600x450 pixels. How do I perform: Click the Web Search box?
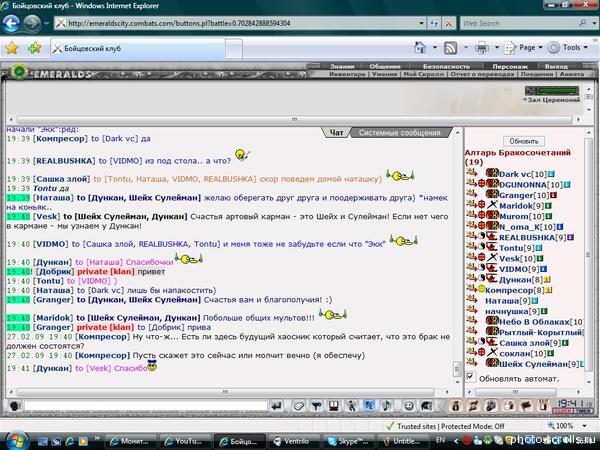(x=520, y=23)
